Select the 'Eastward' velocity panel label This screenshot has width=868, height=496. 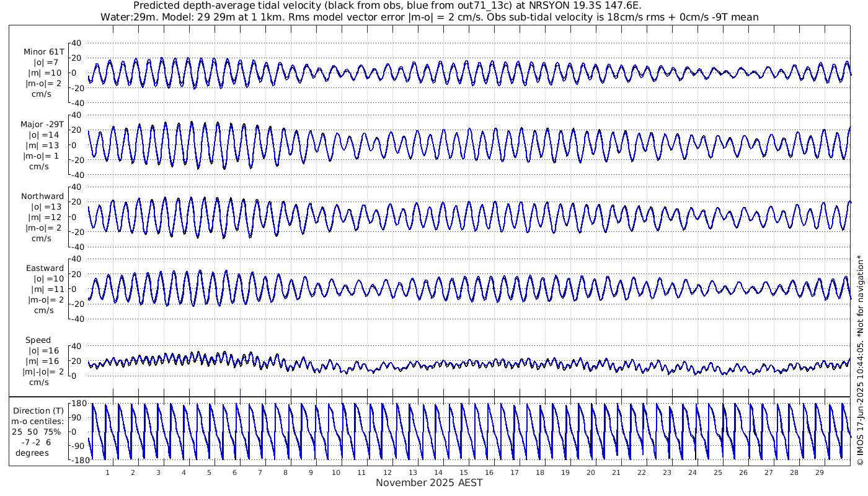click(45, 268)
